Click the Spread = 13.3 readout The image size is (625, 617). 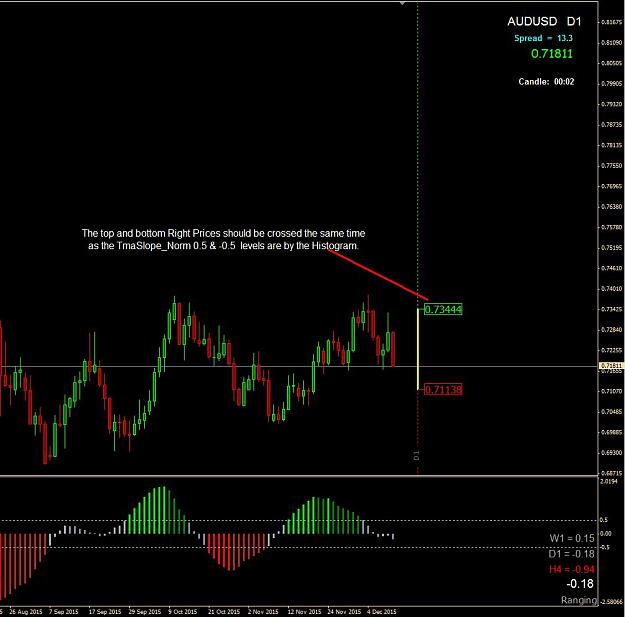click(x=543, y=38)
